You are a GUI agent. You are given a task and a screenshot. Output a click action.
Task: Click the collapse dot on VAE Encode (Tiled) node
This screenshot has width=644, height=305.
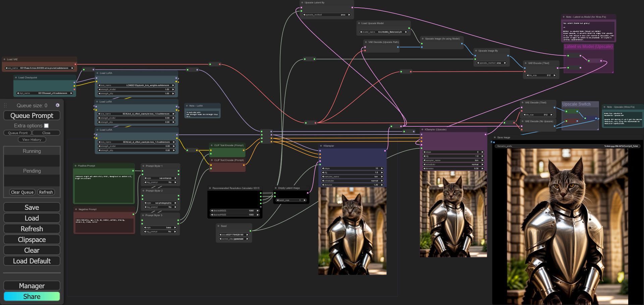pos(526,63)
